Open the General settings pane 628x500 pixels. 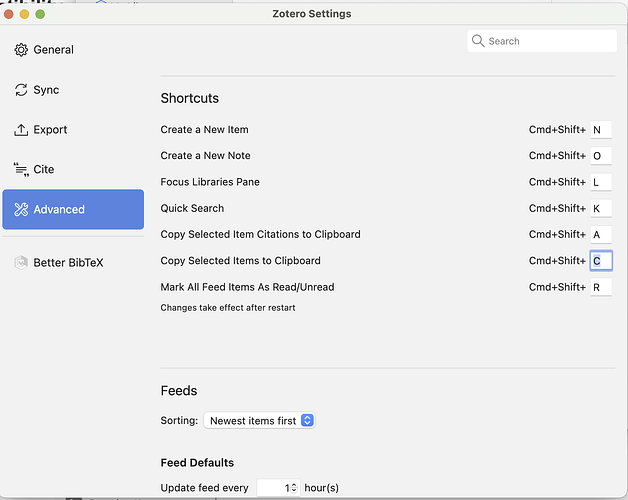pyautogui.click(x=73, y=50)
